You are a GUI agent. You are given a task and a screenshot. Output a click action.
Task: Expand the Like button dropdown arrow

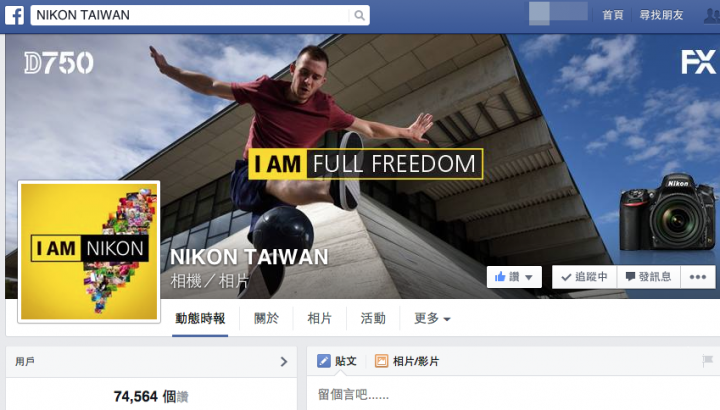pyautogui.click(x=529, y=277)
